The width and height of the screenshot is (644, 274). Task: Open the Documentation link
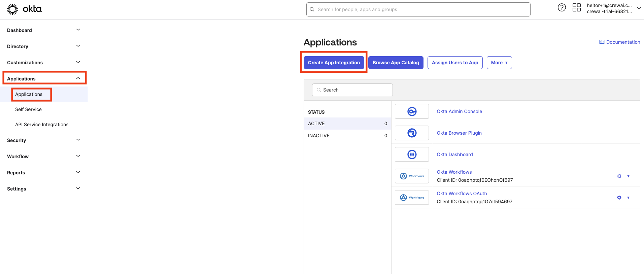coord(623,42)
